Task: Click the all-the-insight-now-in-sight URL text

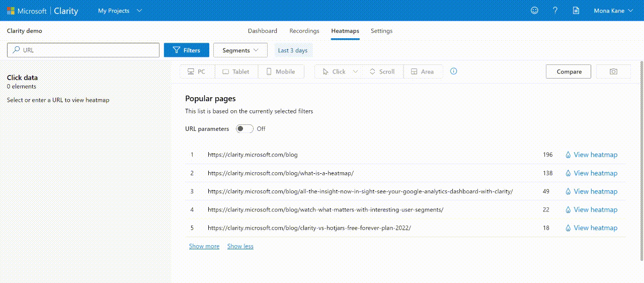Action: coord(360,191)
